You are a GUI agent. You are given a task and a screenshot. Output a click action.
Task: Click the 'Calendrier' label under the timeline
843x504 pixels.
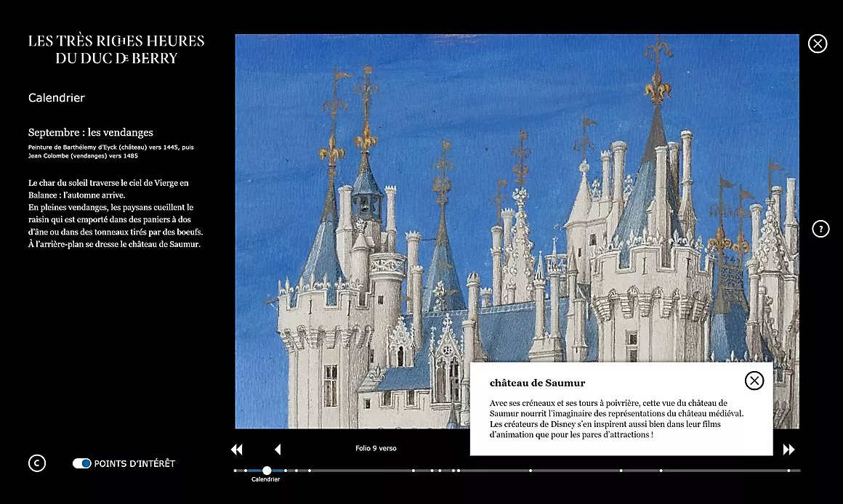[265, 479]
